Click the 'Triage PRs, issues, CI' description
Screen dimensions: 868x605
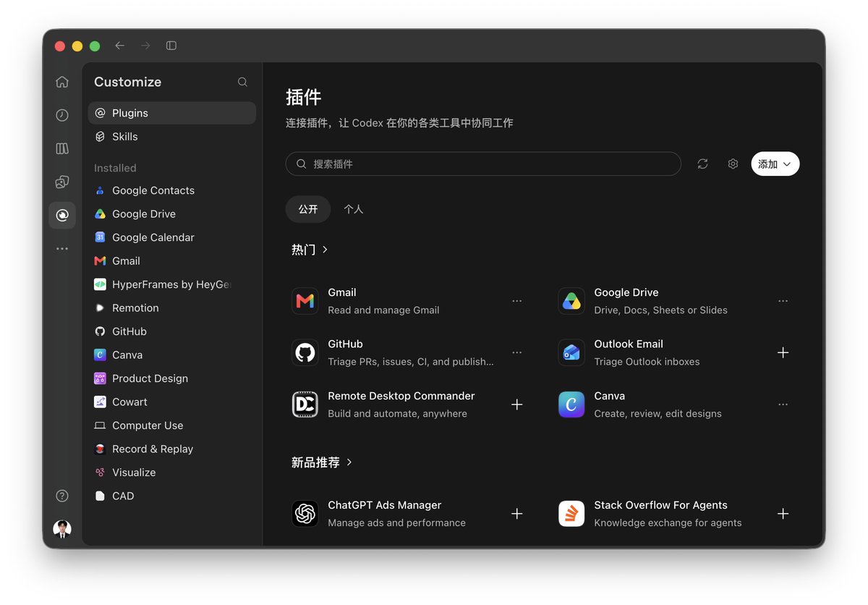411,362
